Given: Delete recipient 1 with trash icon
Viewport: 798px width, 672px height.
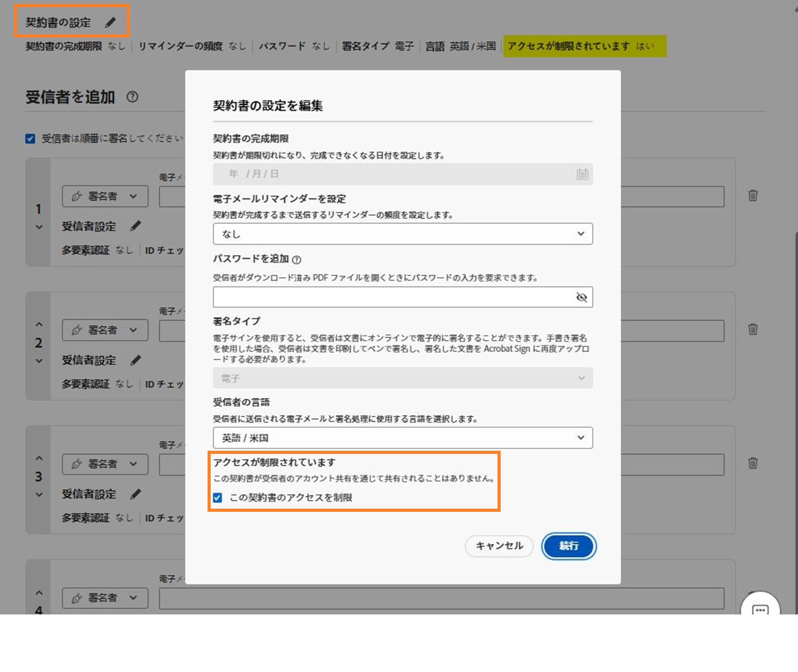Looking at the screenshot, I should coord(753,196).
